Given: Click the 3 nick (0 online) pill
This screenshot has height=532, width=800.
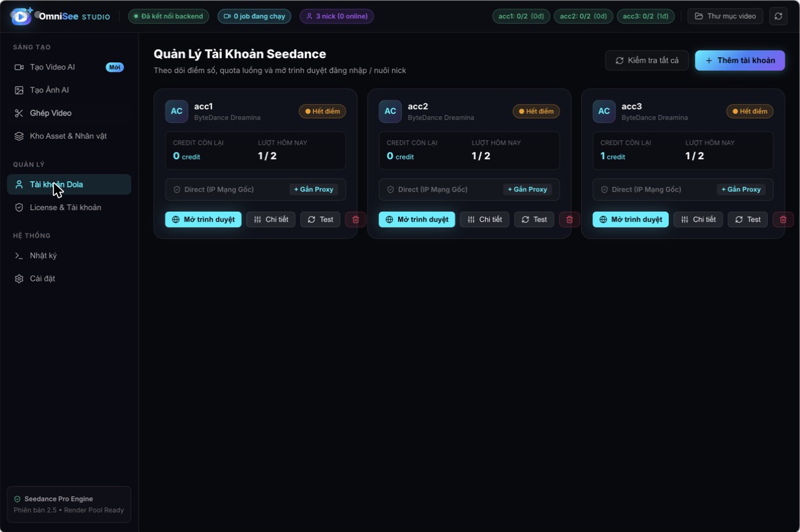Looking at the screenshot, I should click(337, 16).
